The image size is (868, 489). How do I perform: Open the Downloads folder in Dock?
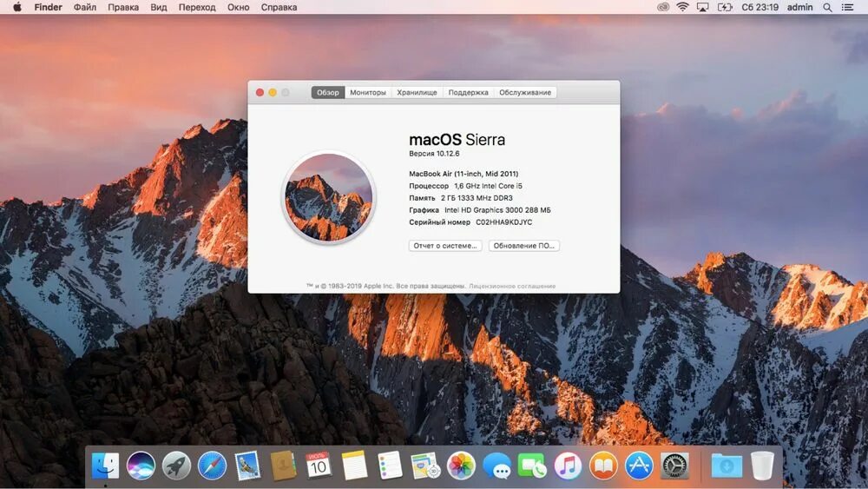pos(727,466)
